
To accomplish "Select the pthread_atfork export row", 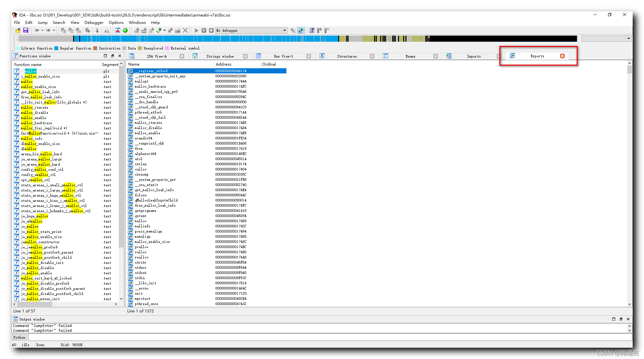I will pos(206,112).
